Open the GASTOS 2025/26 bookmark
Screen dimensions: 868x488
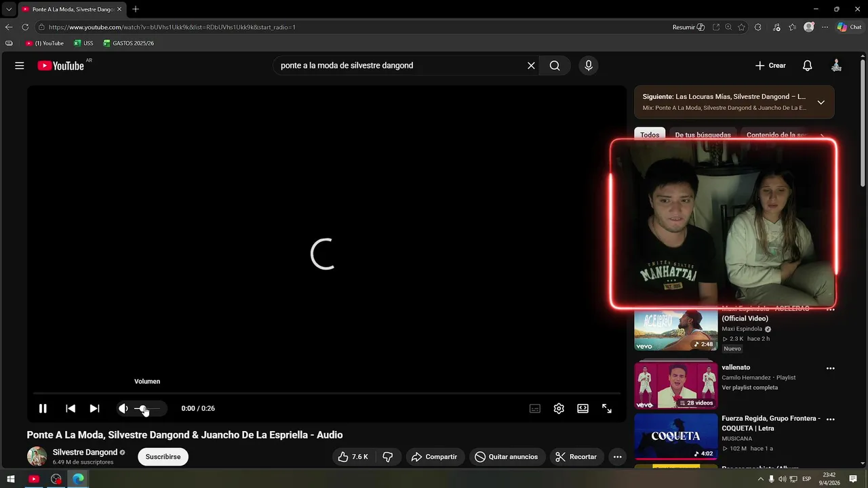click(129, 43)
